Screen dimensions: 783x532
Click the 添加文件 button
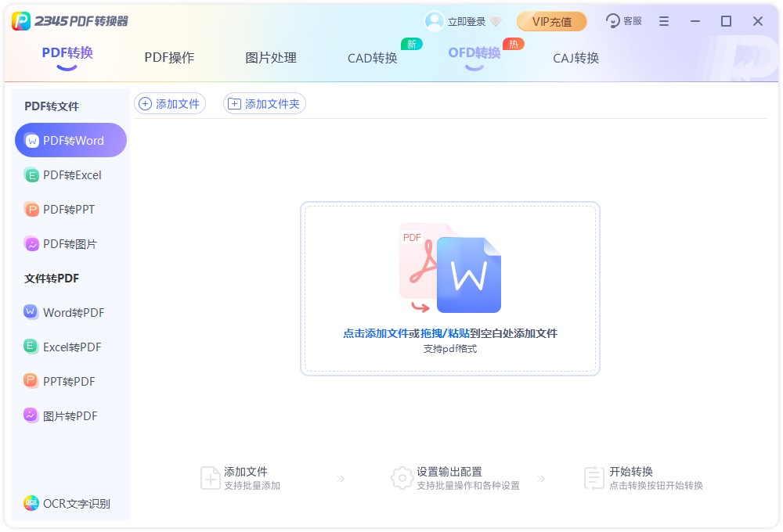tap(170, 103)
